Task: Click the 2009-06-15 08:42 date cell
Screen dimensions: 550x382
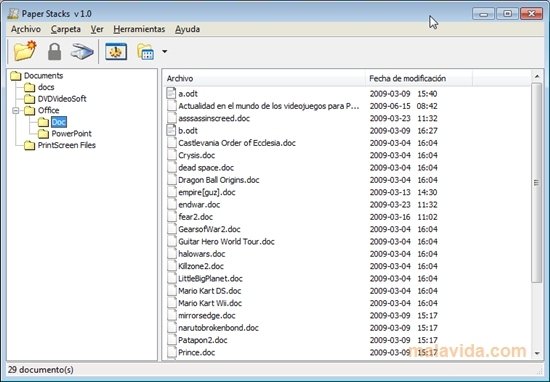Action: point(403,106)
